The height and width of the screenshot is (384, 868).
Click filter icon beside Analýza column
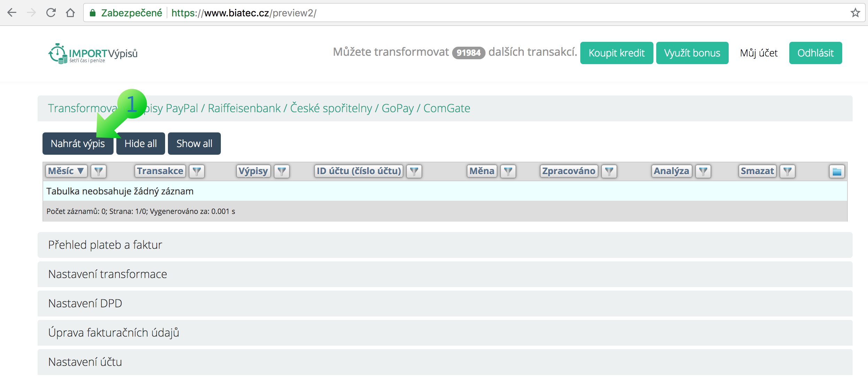(703, 171)
